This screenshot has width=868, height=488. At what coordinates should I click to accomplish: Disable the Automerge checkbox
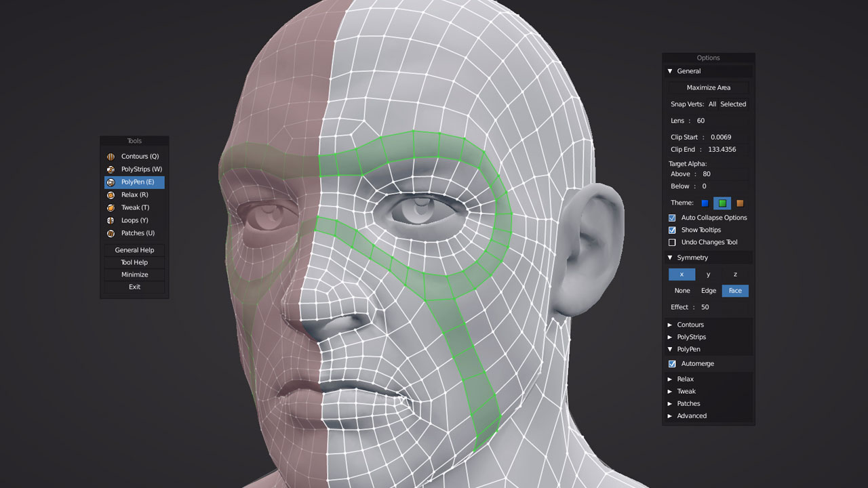672,363
